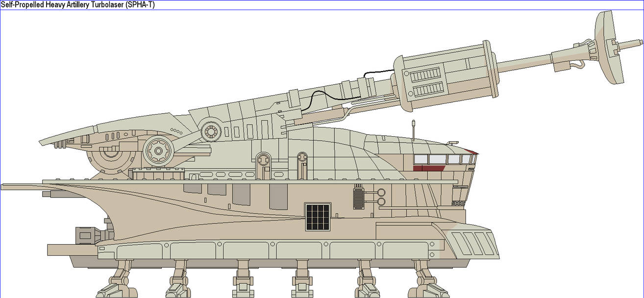This screenshot has height=298, width=644.
Task: Click the 'Self-Propelled Heavy Artillery Turbolaser (SPHA-T)' title text
Action: point(78,4)
